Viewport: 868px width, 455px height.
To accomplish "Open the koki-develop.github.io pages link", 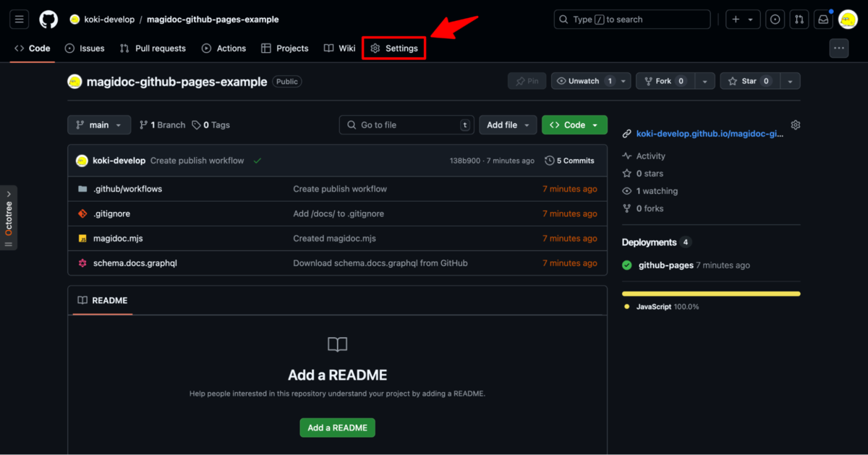I will [x=710, y=134].
